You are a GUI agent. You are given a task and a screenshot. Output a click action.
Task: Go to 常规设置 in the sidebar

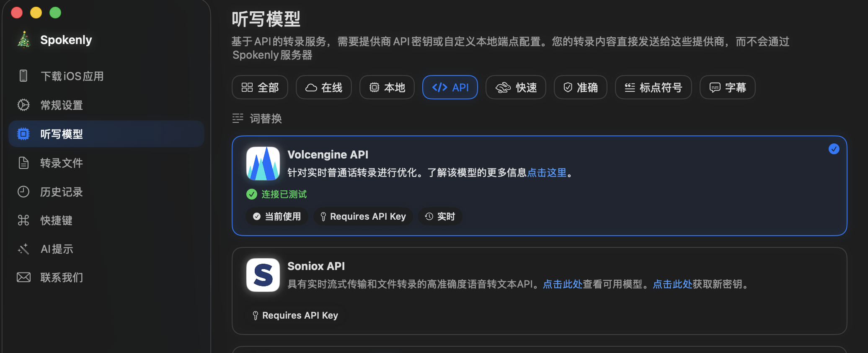tap(106, 105)
